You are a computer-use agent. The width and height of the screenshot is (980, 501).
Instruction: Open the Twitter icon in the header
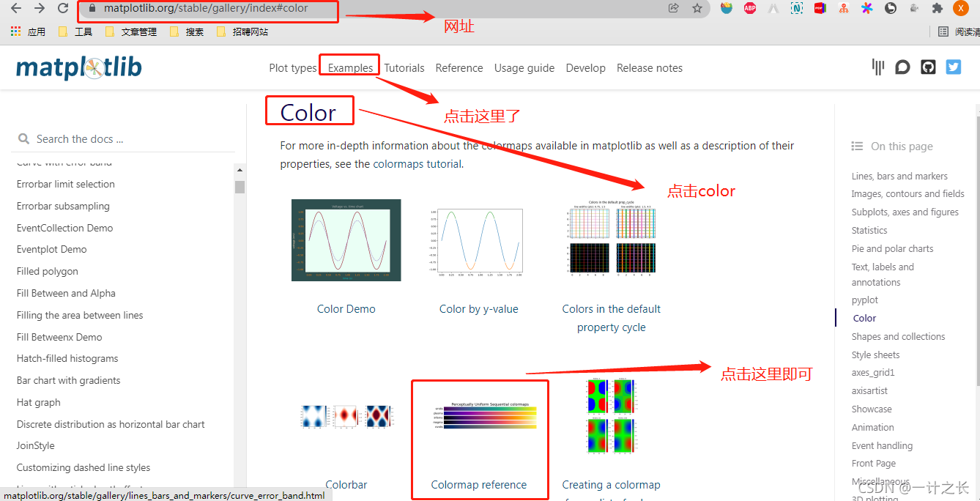pyautogui.click(x=953, y=67)
